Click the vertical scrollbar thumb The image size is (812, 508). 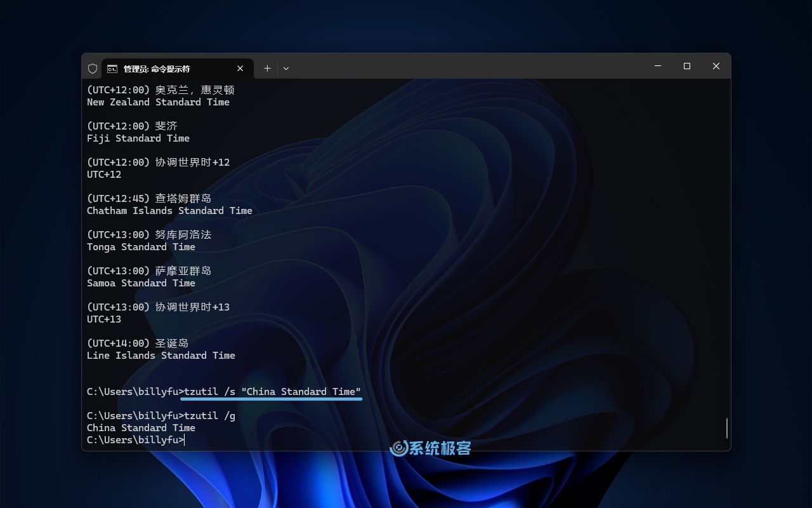726,428
